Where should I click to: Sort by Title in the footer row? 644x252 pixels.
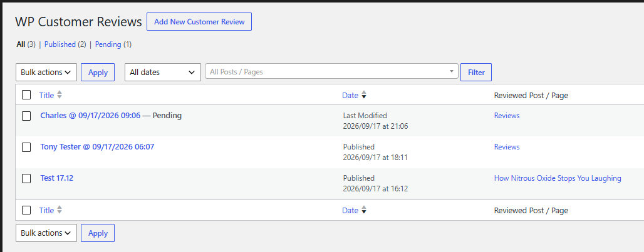click(46, 210)
